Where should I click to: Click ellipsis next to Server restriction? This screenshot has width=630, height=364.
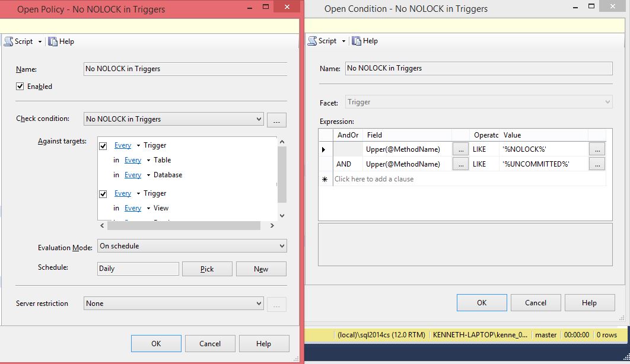click(x=276, y=303)
